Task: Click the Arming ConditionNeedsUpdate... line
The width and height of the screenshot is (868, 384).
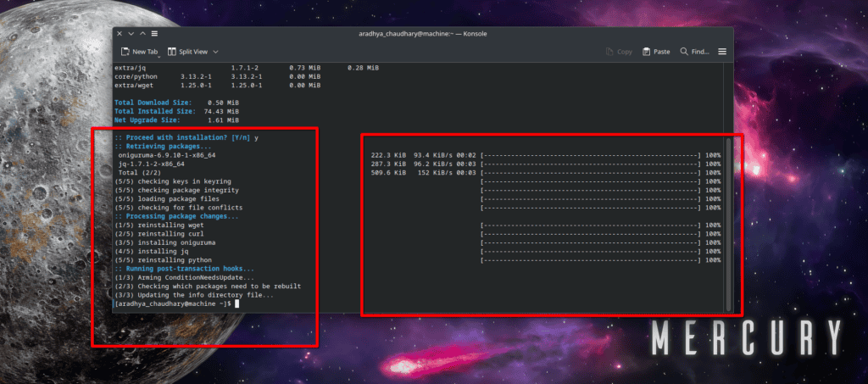Action: click(x=184, y=277)
